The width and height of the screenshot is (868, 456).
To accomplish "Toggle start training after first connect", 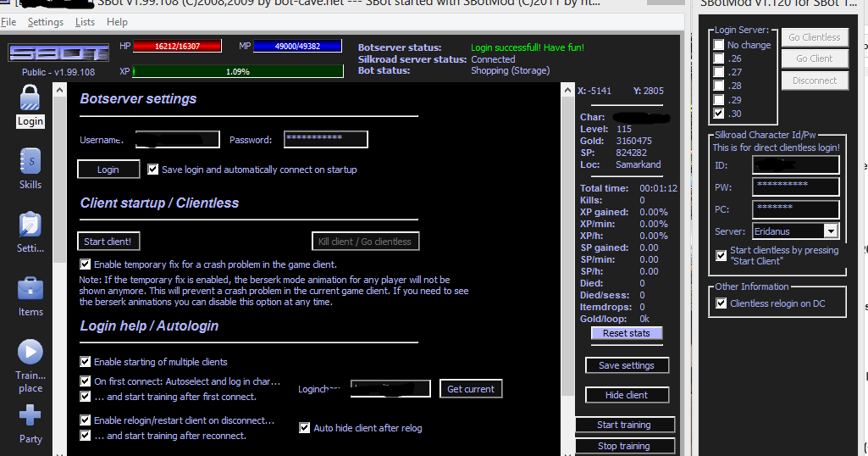I will pyautogui.click(x=85, y=397).
